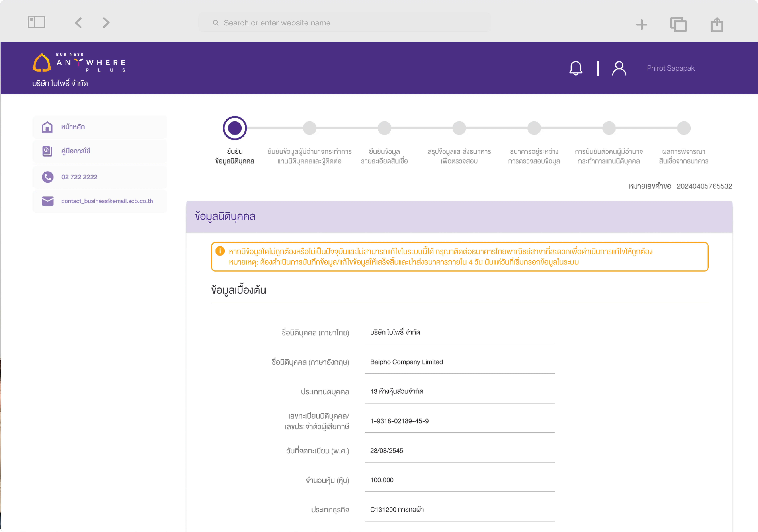
Task: Click the home icon in sidebar
Action: click(x=47, y=127)
